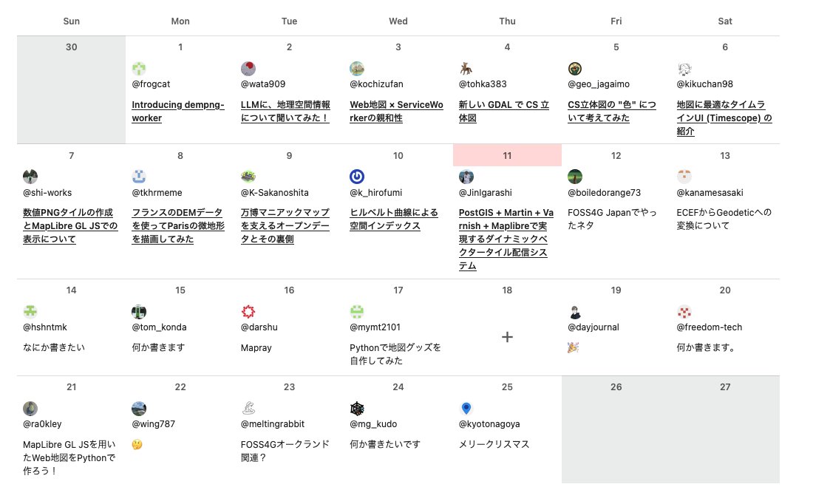Open 'Web地図 × ServiceWorkerの親和性' link
The width and height of the screenshot is (830, 504).
pos(396,111)
